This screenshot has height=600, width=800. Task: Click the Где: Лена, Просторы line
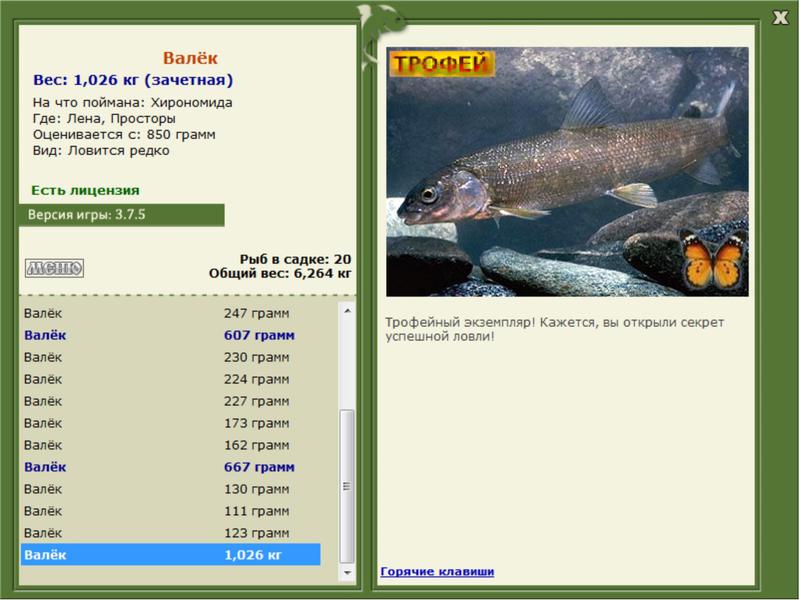[x=104, y=118]
